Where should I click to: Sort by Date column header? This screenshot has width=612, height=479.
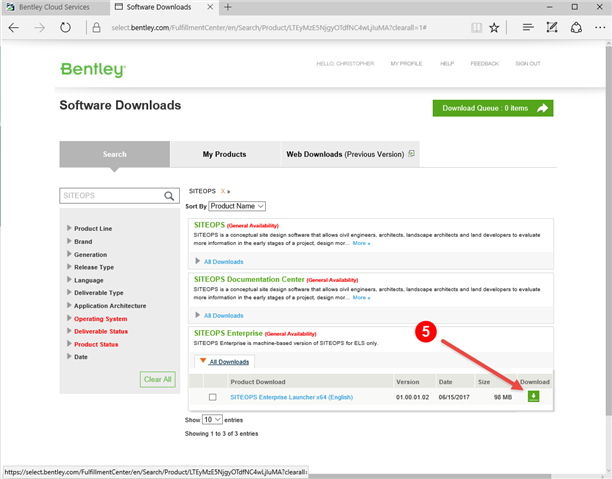pyautogui.click(x=445, y=382)
